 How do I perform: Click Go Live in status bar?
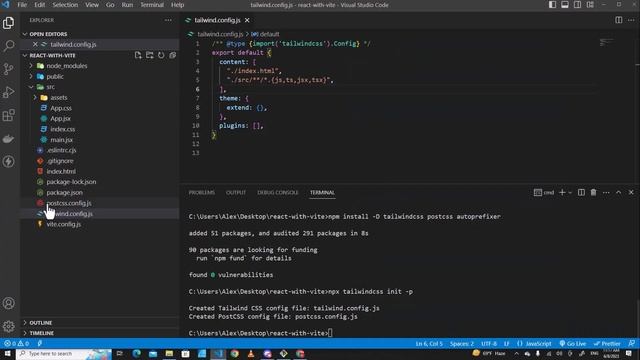point(573,344)
